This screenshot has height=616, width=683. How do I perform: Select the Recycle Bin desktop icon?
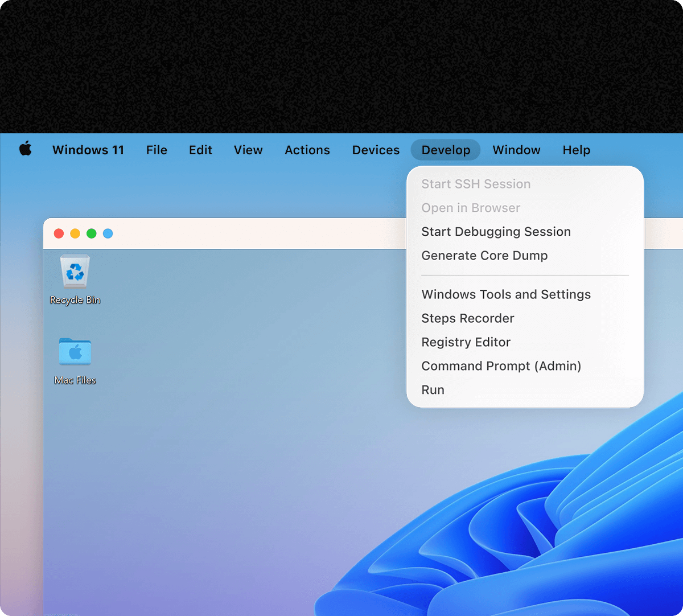pyautogui.click(x=75, y=272)
